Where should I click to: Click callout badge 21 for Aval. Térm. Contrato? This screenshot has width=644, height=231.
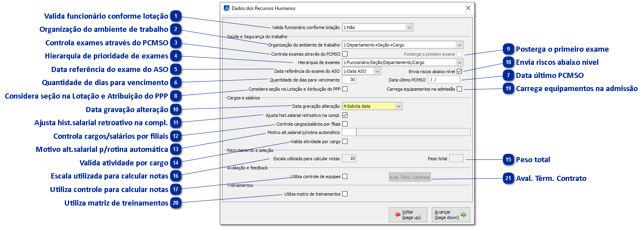coord(508,179)
